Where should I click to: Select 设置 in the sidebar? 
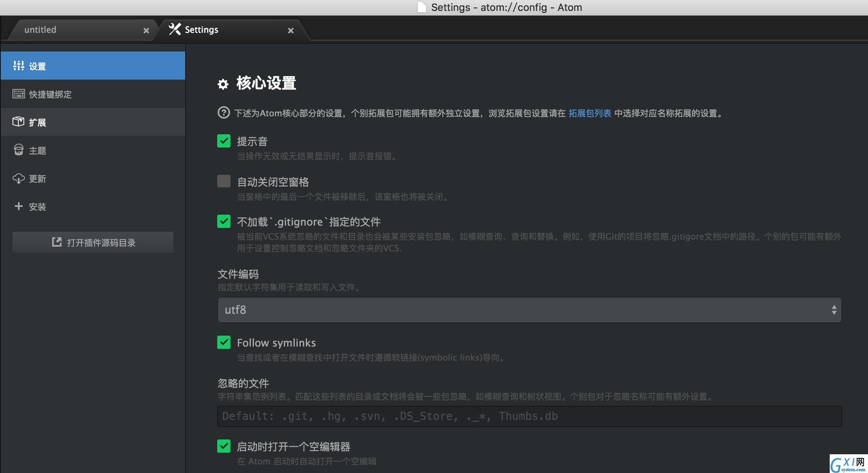click(93, 66)
